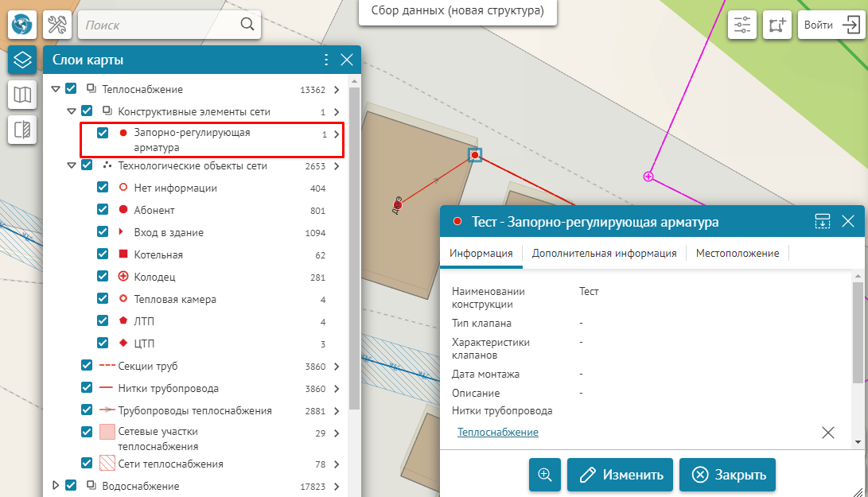Select the area selection tool icon
868x497 pixels.
776,25
